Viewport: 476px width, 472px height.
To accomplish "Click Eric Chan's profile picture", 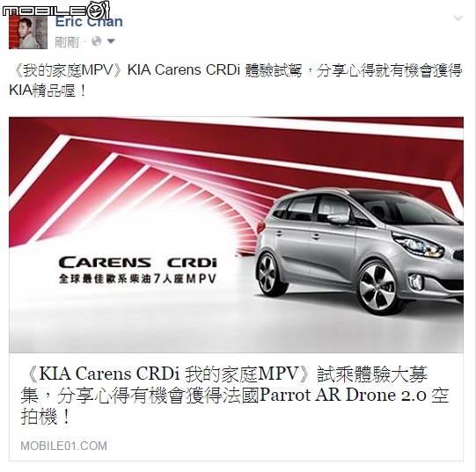I will coord(28,32).
